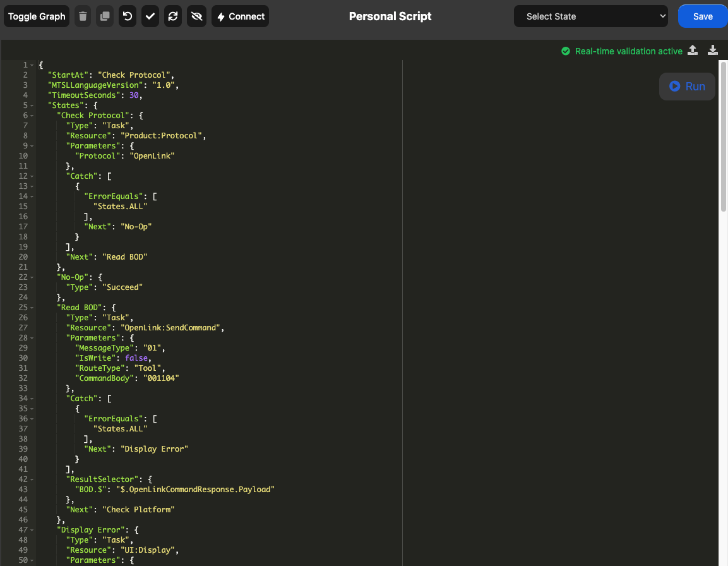Toggle the crossed-eye visibility icon

[x=196, y=16]
